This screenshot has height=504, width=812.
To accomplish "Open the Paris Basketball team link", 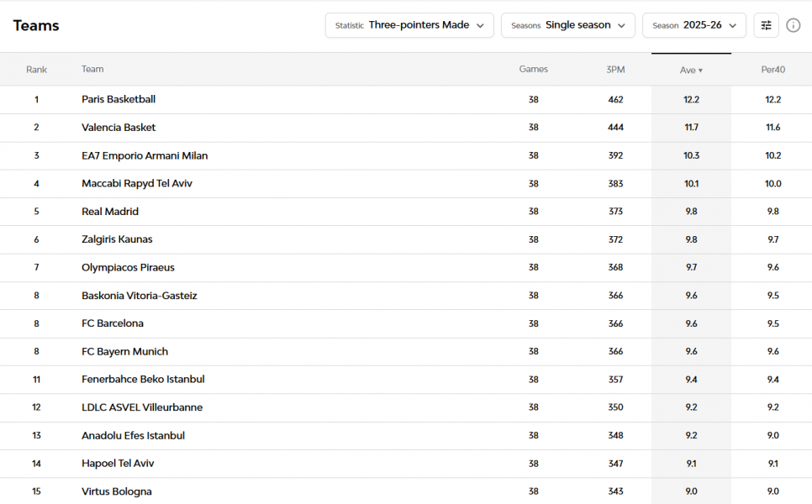I will [x=119, y=99].
